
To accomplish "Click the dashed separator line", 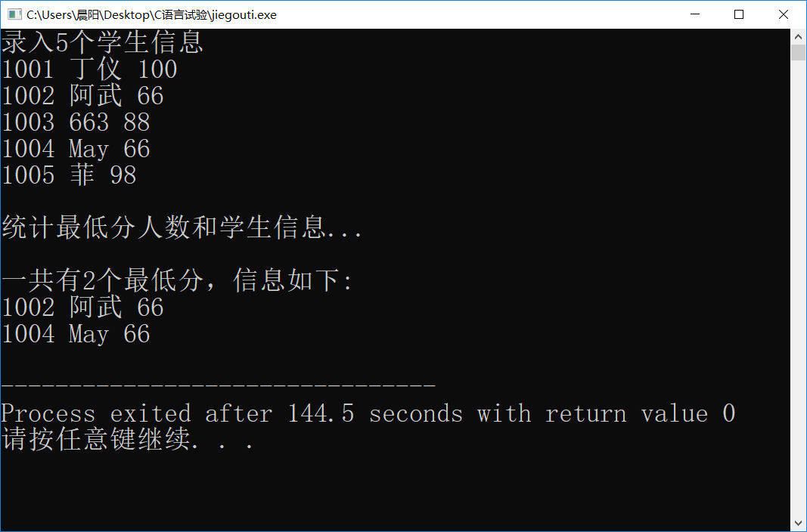I will click(219, 385).
